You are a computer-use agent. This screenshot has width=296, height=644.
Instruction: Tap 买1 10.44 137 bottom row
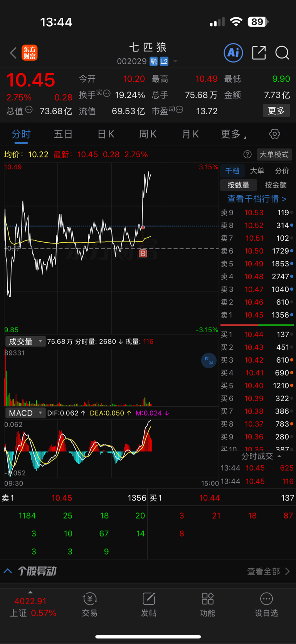(x=222, y=498)
